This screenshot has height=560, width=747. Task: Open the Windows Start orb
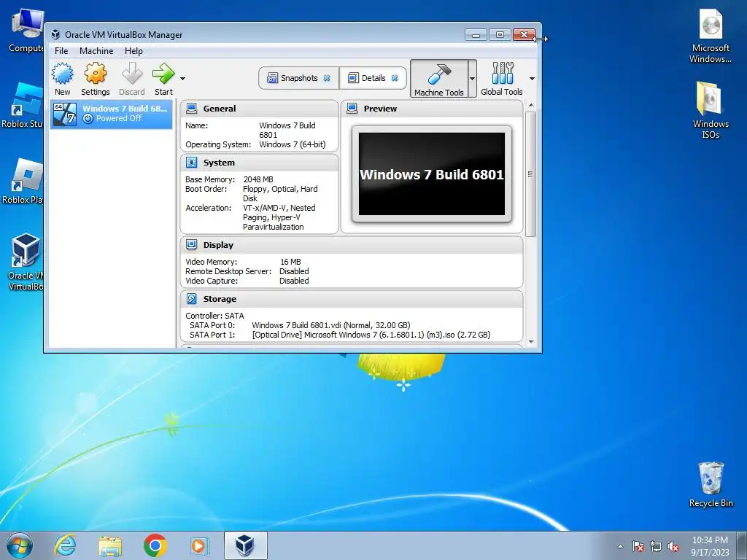point(20,545)
